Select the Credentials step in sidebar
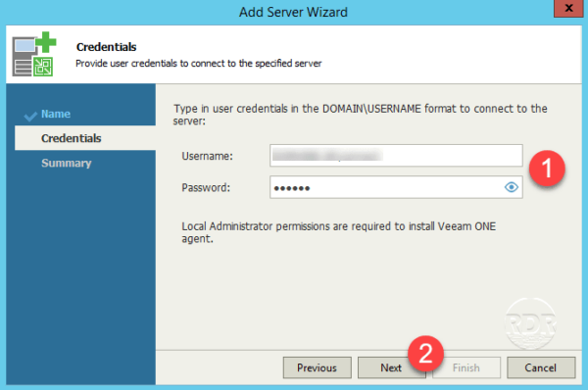 [85, 138]
